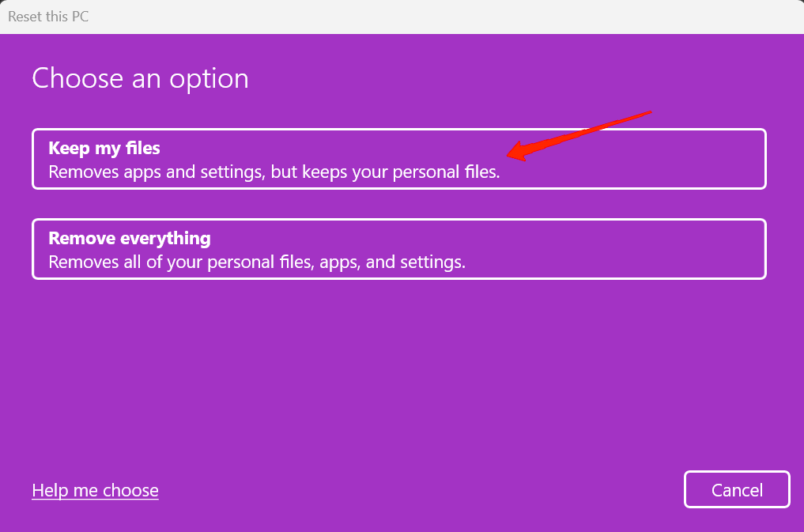Click the Reset this PC window title
Screen dimensions: 804x532
[x=48, y=16]
